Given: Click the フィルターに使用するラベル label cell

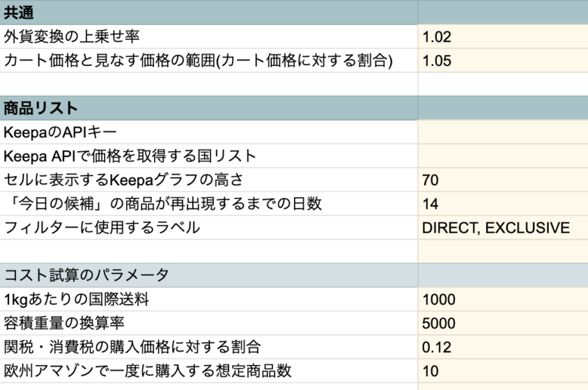Looking at the screenshot, I should pyautogui.click(x=208, y=228).
